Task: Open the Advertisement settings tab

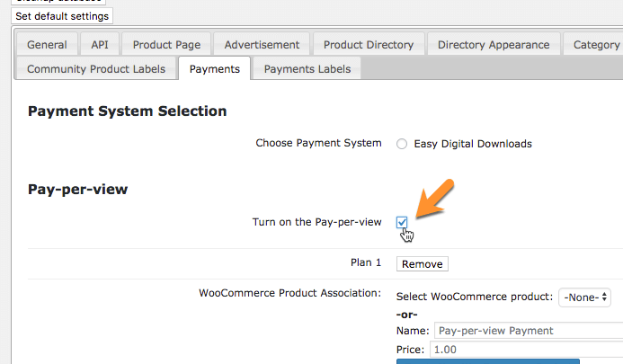Action: pyautogui.click(x=262, y=45)
